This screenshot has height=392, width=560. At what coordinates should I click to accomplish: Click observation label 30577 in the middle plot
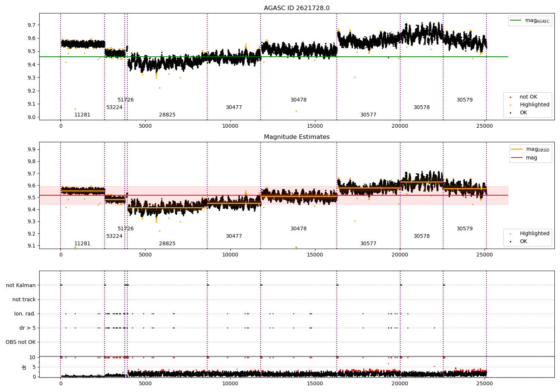coord(368,244)
